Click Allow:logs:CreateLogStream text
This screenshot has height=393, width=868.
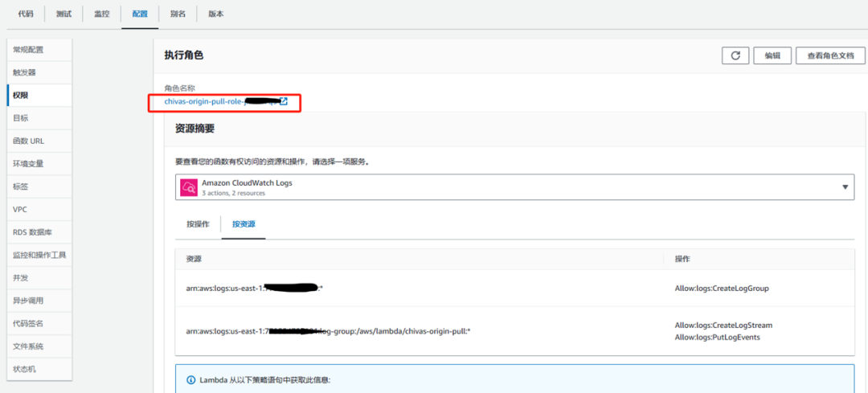point(723,325)
